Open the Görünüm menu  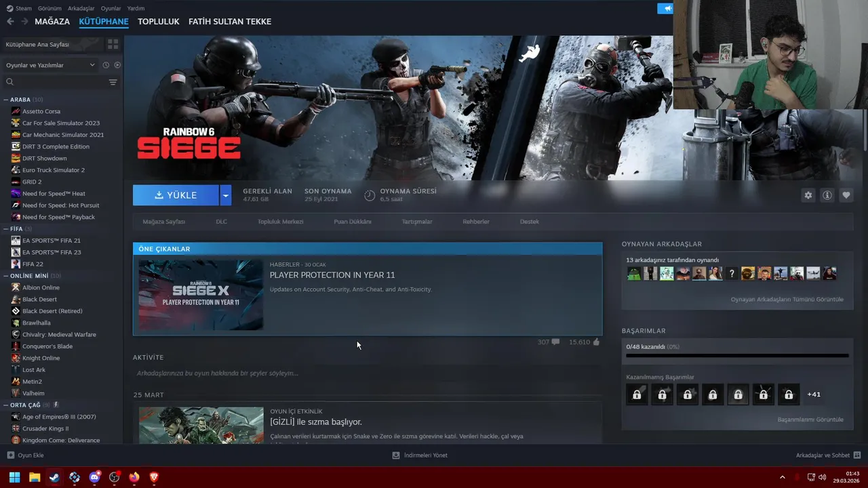click(x=50, y=8)
